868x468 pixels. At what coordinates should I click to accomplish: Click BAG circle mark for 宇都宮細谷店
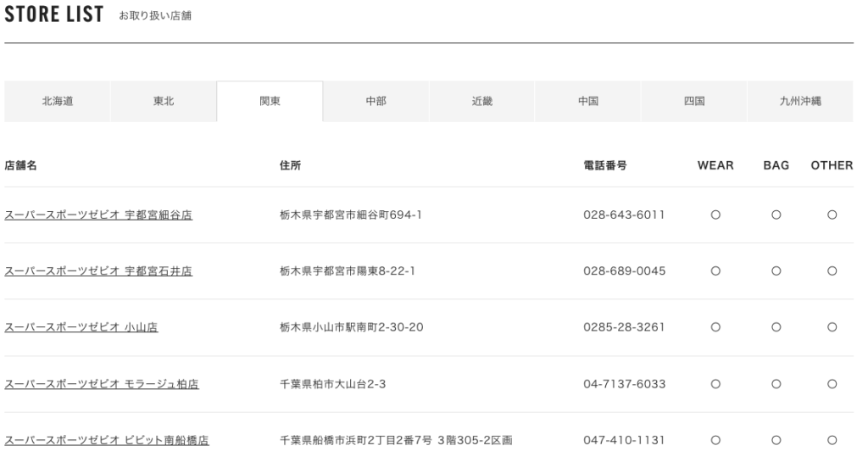click(776, 214)
